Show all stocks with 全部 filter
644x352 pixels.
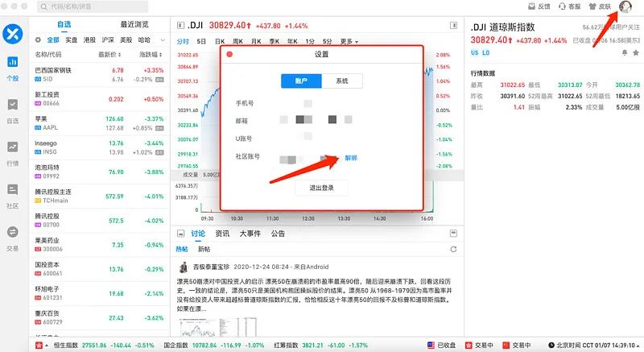click(53, 39)
